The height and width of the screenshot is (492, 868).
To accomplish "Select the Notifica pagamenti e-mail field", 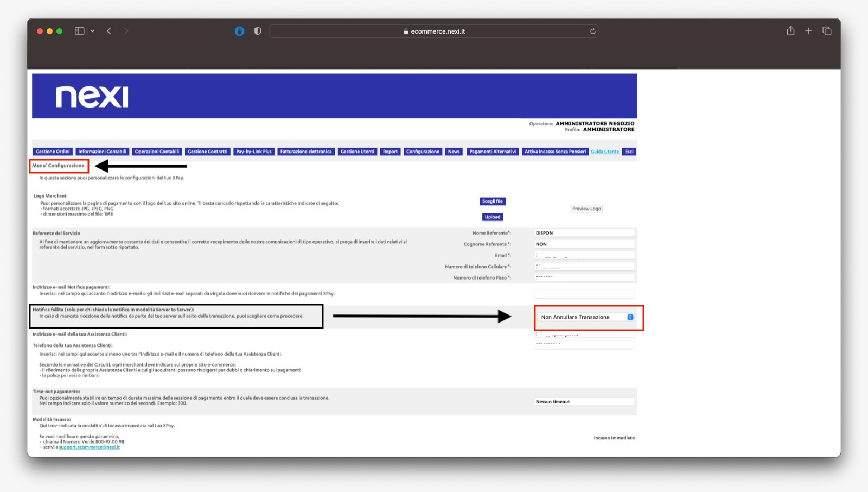I will point(584,294).
